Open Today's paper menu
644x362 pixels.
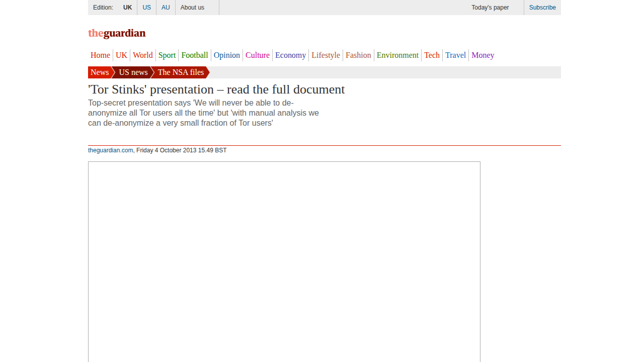pyautogui.click(x=490, y=8)
